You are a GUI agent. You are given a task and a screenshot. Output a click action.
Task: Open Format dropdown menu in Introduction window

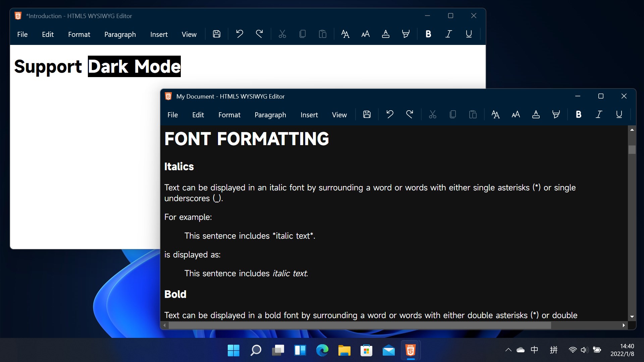tap(79, 35)
